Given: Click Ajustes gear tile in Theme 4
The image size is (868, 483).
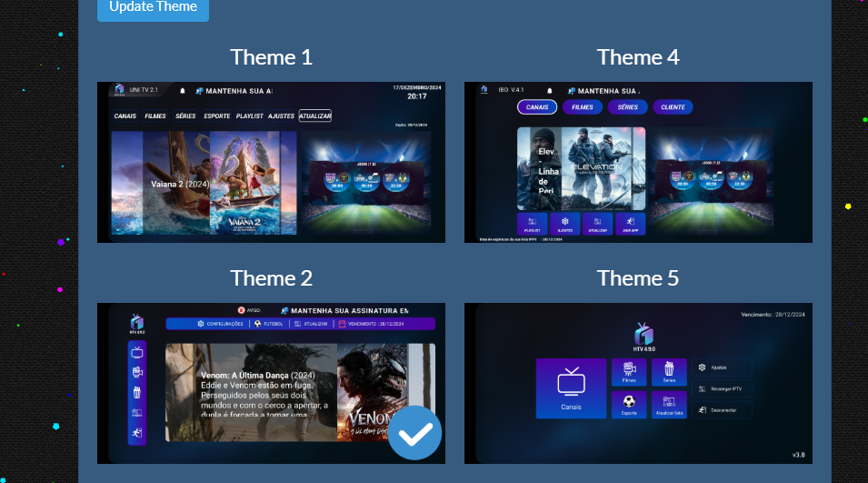Looking at the screenshot, I should pyautogui.click(x=564, y=224).
